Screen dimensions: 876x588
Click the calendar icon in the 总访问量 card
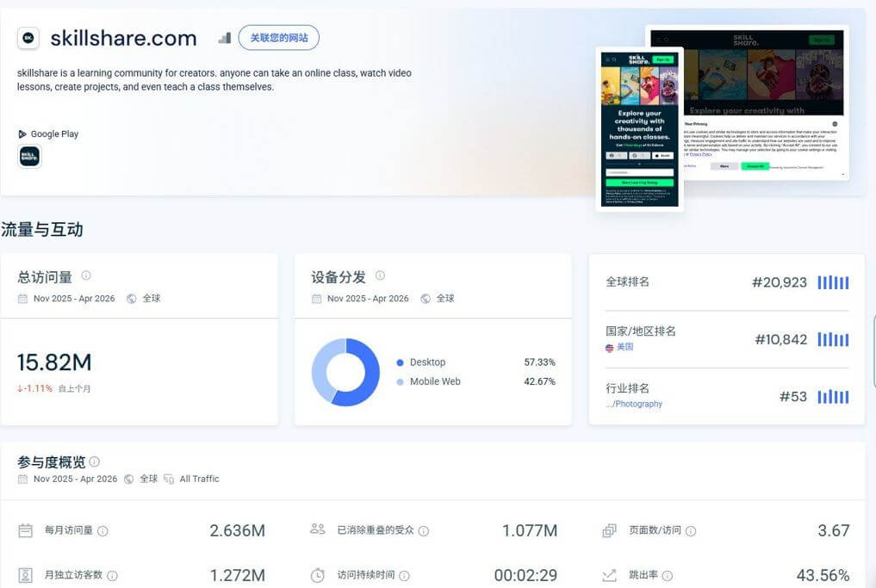22,299
